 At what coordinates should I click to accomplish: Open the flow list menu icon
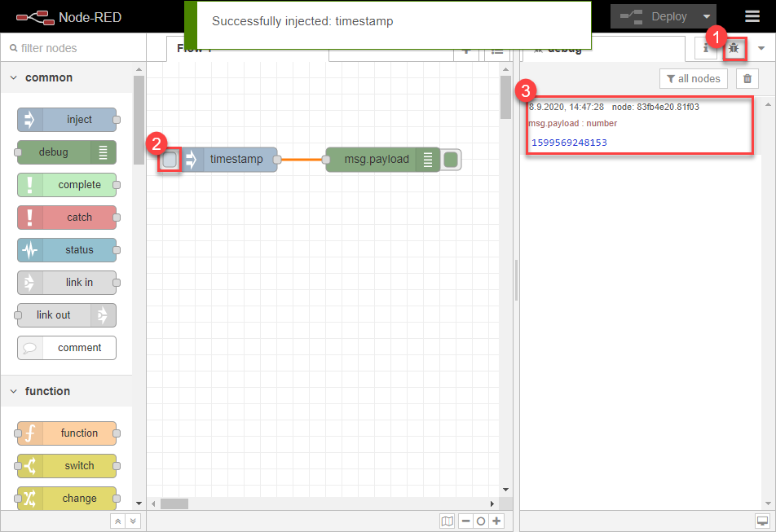click(497, 49)
